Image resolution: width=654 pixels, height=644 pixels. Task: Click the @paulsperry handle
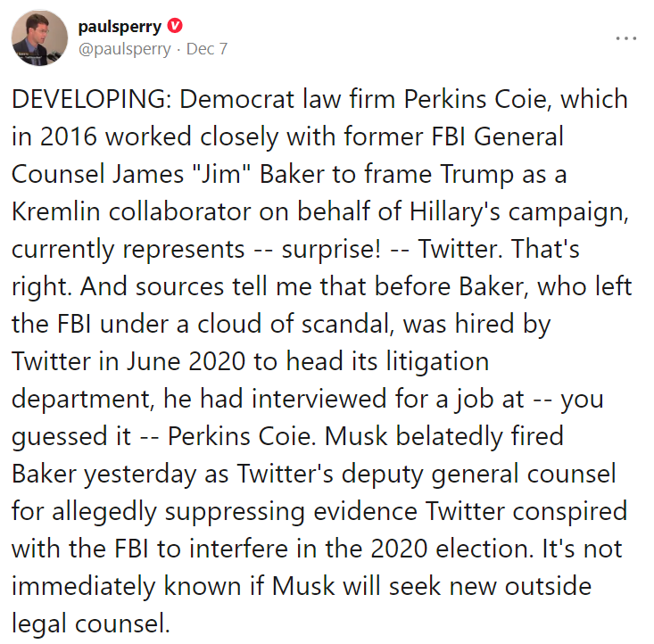[x=123, y=49]
